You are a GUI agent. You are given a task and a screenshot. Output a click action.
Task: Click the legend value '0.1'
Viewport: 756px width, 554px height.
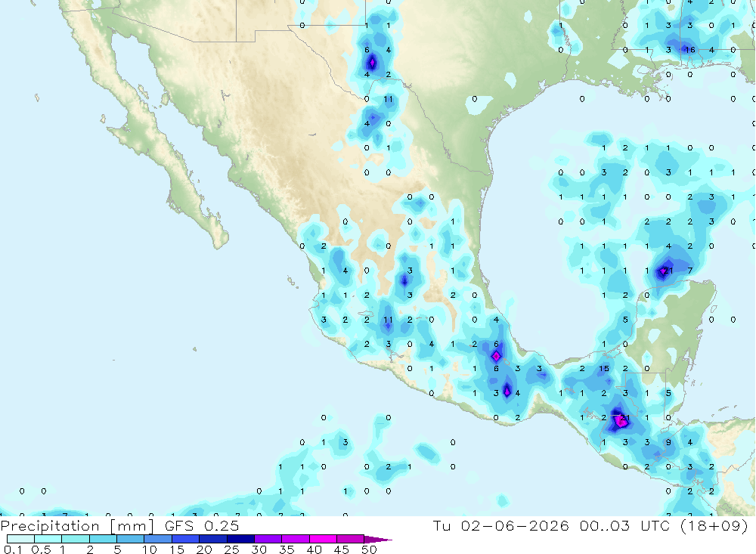(x=13, y=549)
